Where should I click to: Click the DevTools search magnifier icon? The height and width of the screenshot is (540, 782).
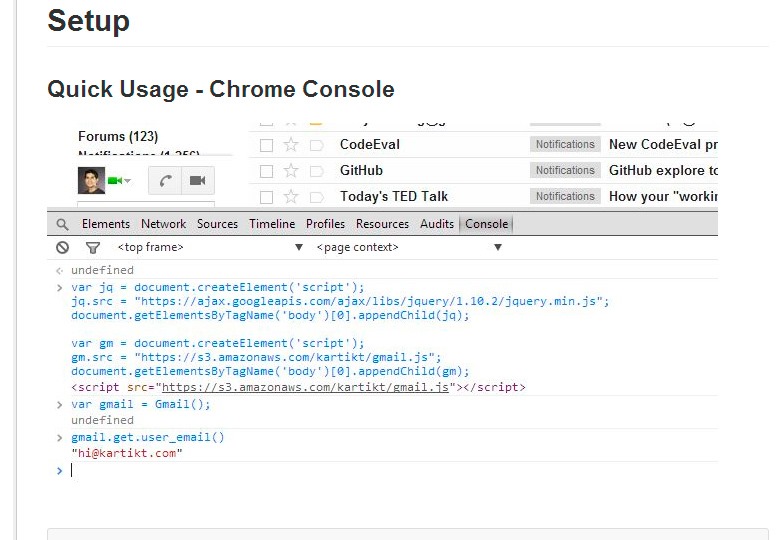[x=63, y=224]
